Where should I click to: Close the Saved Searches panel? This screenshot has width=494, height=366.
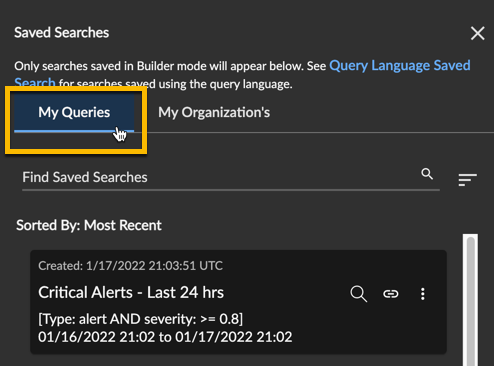(x=477, y=33)
